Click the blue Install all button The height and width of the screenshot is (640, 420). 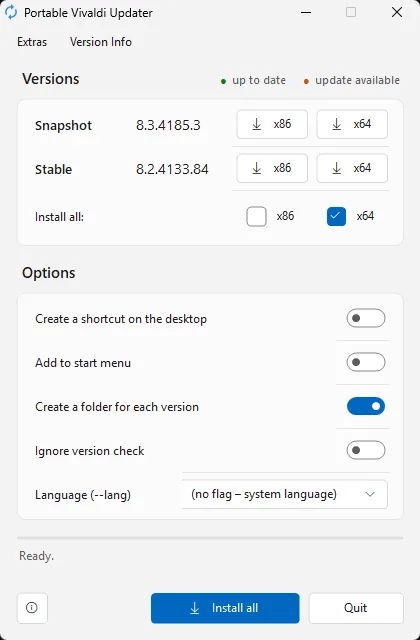[x=225, y=608]
